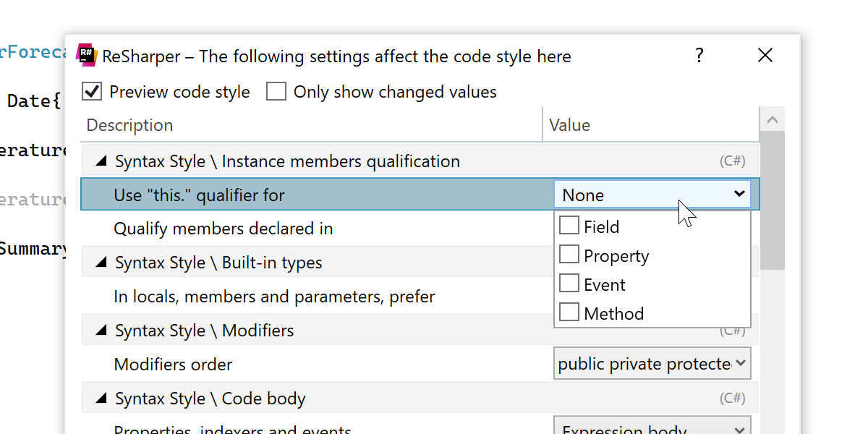
Task: Check the Field option in dropdown list
Action: pos(570,226)
